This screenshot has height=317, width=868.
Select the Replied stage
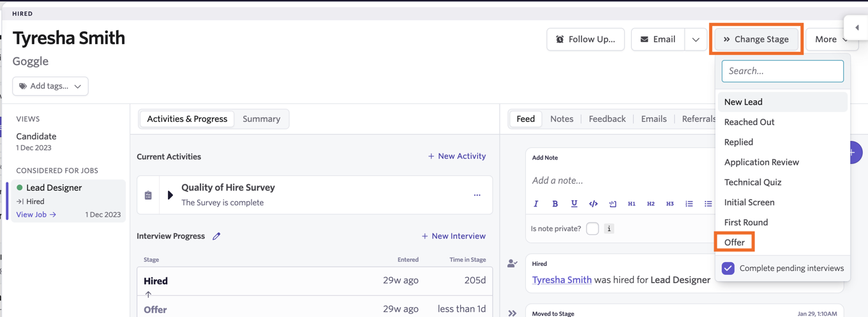point(782,142)
